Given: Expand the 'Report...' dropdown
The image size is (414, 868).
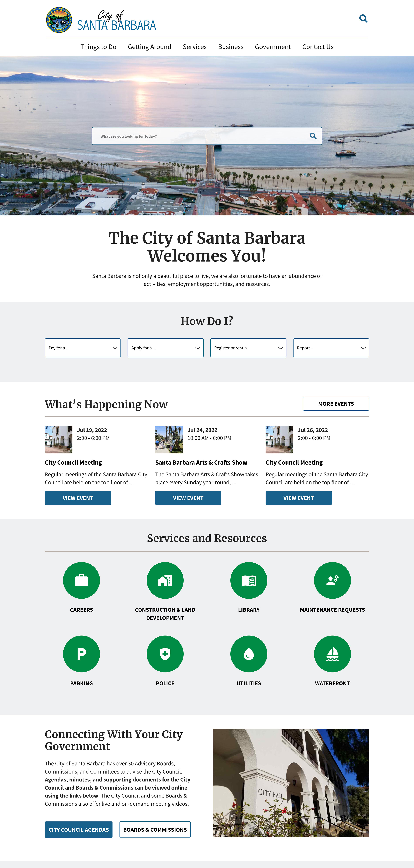Looking at the screenshot, I should click(x=331, y=348).
